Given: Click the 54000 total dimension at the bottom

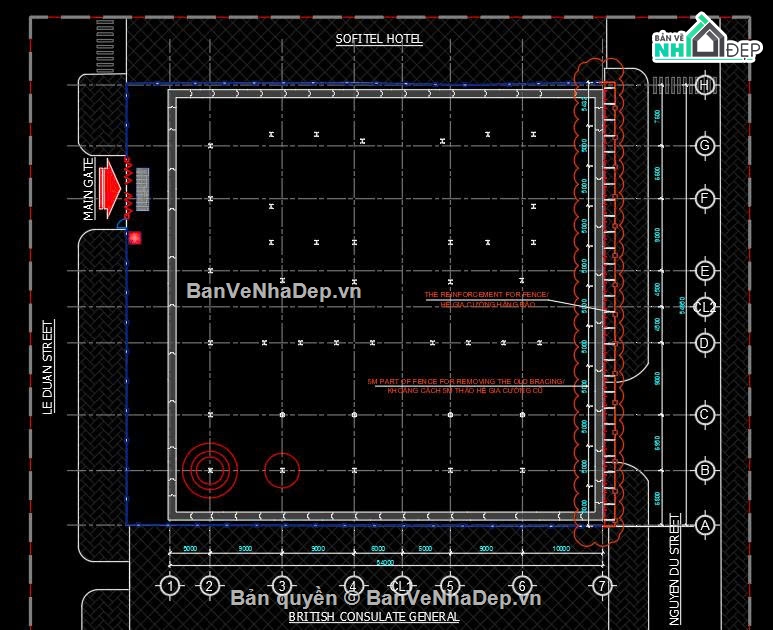Looking at the screenshot, I should pyautogui.click(x=385, y=562).
